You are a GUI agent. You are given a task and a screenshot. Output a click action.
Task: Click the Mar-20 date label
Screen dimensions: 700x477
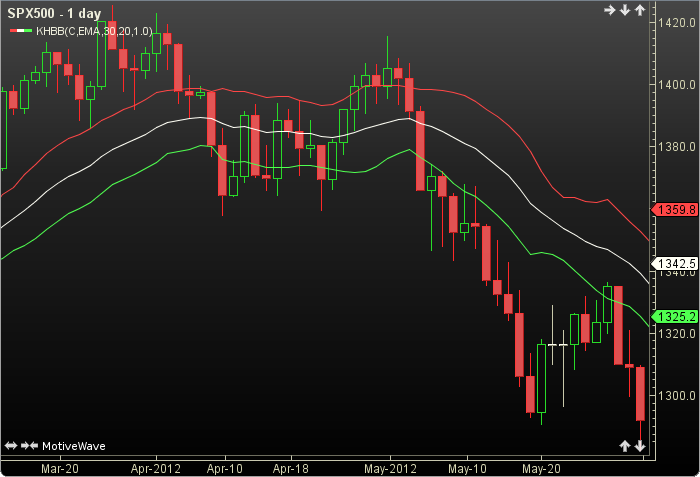tap(60, 469)
